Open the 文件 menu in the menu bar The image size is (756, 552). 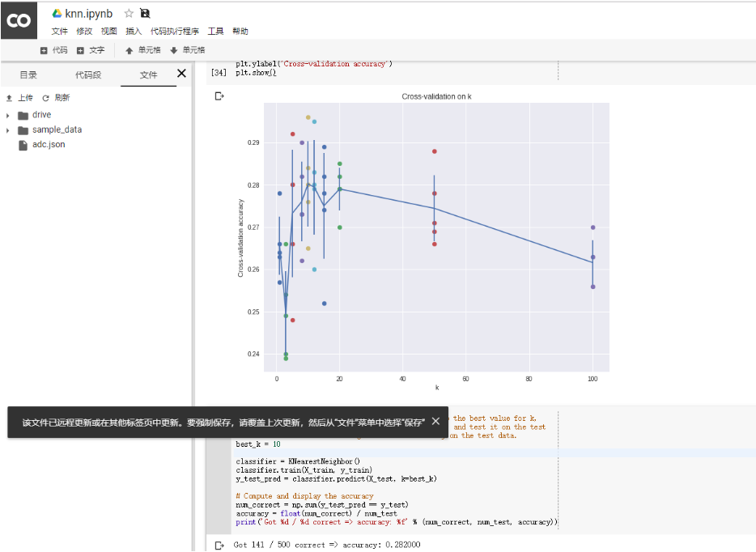pyautogui.click(x=60, y=32)
